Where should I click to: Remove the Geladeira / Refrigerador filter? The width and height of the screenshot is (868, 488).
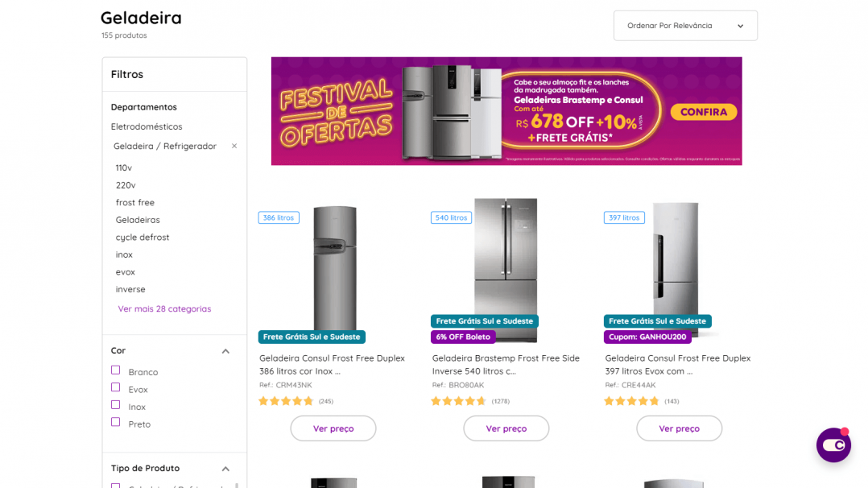coord(234,147)
